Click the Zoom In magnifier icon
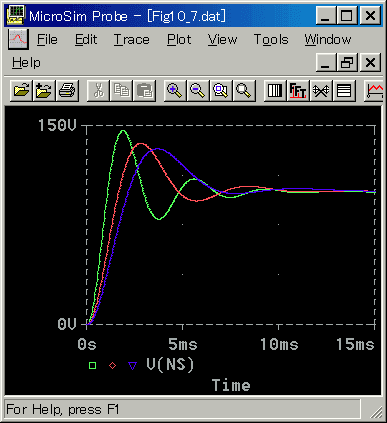Screen dimensions: 387x423 (175, 90)
